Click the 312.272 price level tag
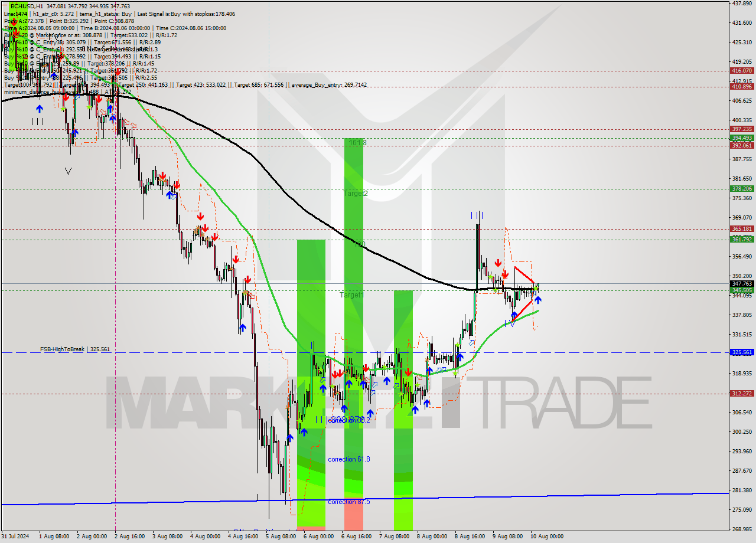Image resolution: width=756 pixels, height=543 pixels. pos(742,393)
